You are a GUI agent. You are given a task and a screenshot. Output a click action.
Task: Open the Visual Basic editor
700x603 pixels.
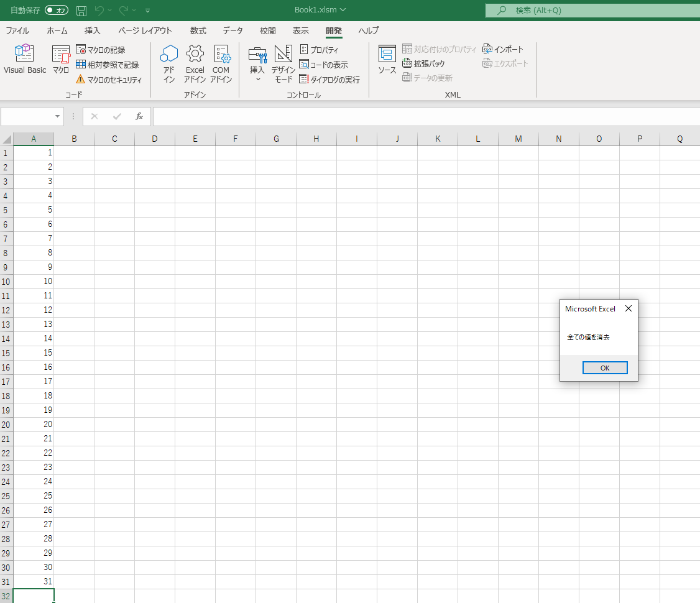(25, 60)
